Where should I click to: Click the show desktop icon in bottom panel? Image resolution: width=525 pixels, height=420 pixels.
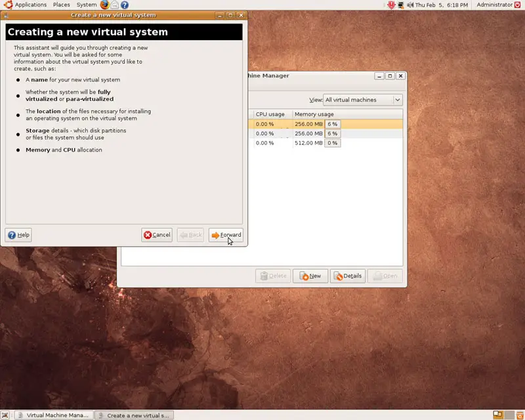tap(6, 415)
